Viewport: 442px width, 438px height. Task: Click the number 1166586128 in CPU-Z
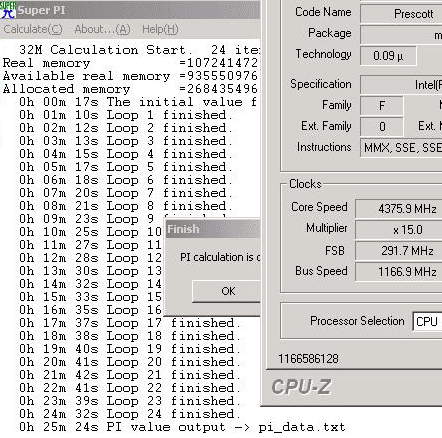308,359
